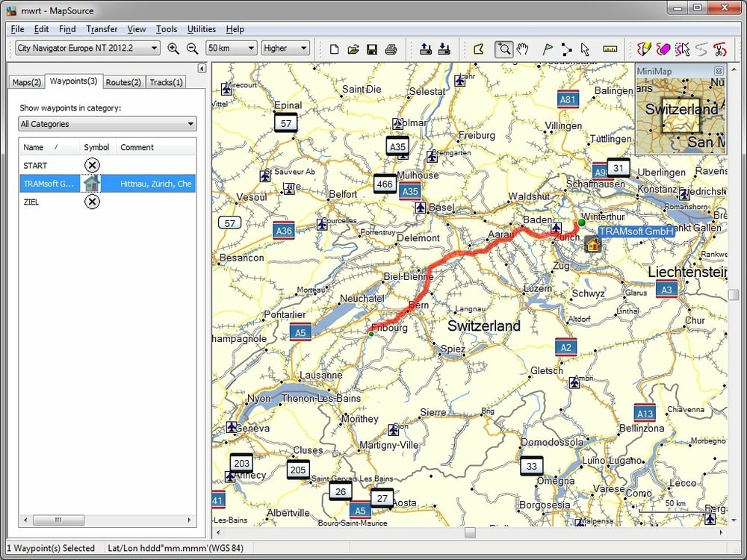The height and width of the screenshot is (560, 747).
Task: Click the Receive From Device icon
Action: [444, 49]
